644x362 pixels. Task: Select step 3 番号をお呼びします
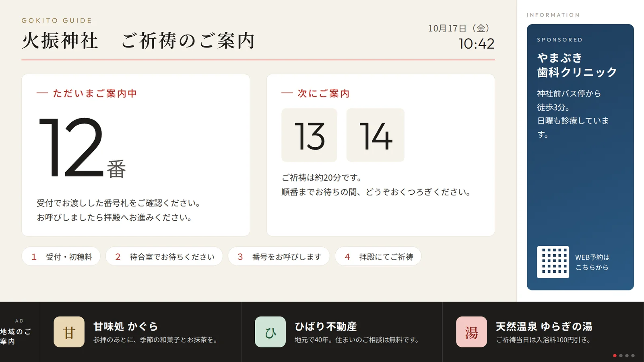point(279,257)
